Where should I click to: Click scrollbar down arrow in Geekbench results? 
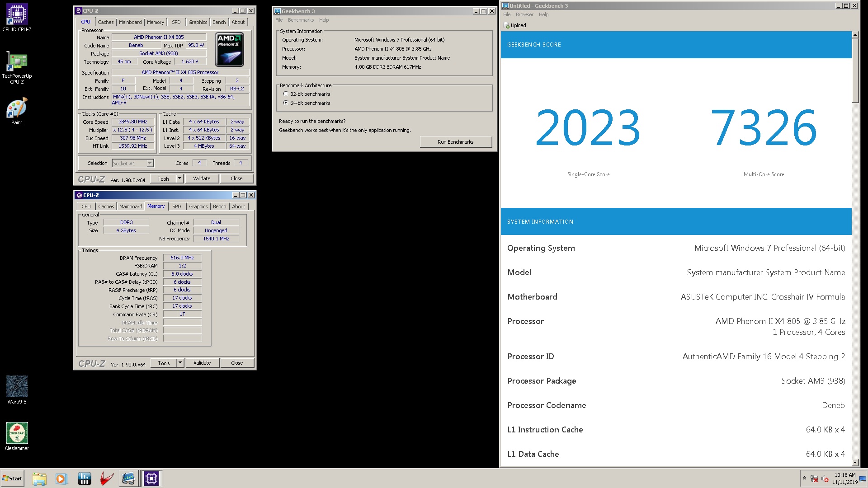(855, 463)
